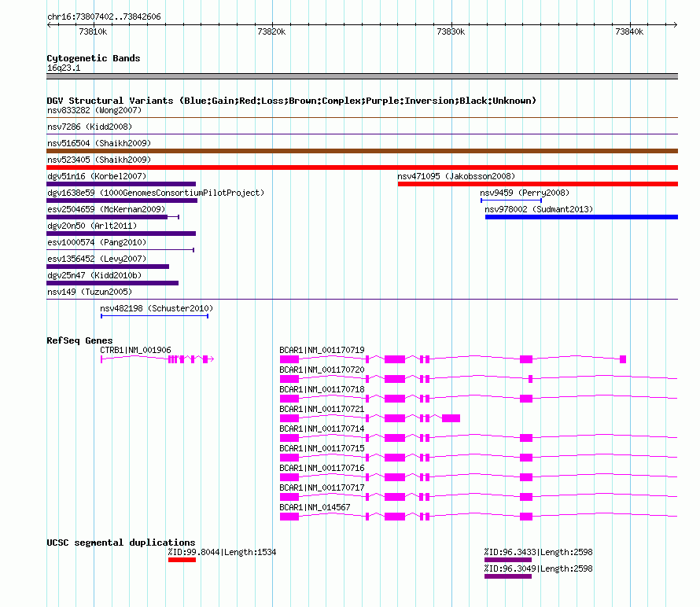
Task: Click the red %ID:99.8044 duplication bar
Action: (182, 560)
